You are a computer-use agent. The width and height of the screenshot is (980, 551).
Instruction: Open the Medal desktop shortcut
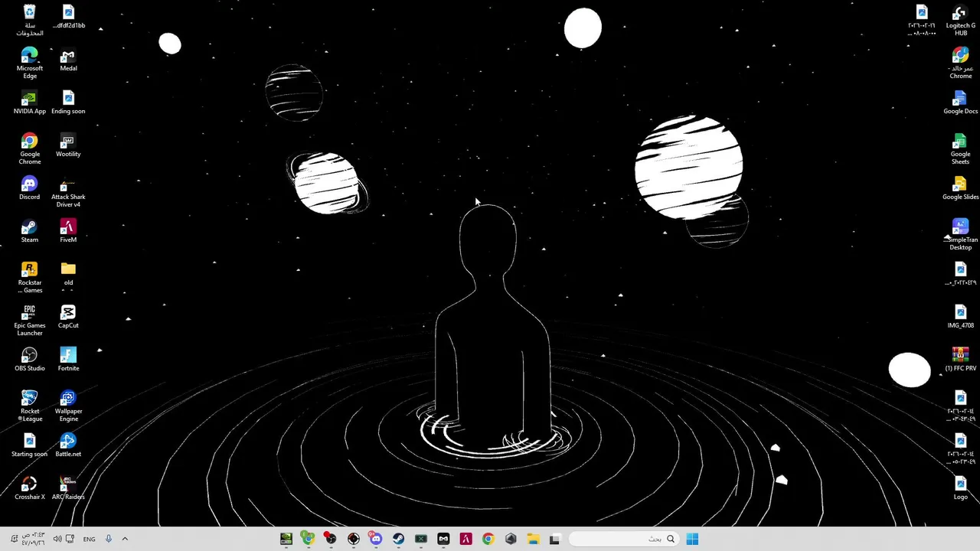[x=68, y=60]
